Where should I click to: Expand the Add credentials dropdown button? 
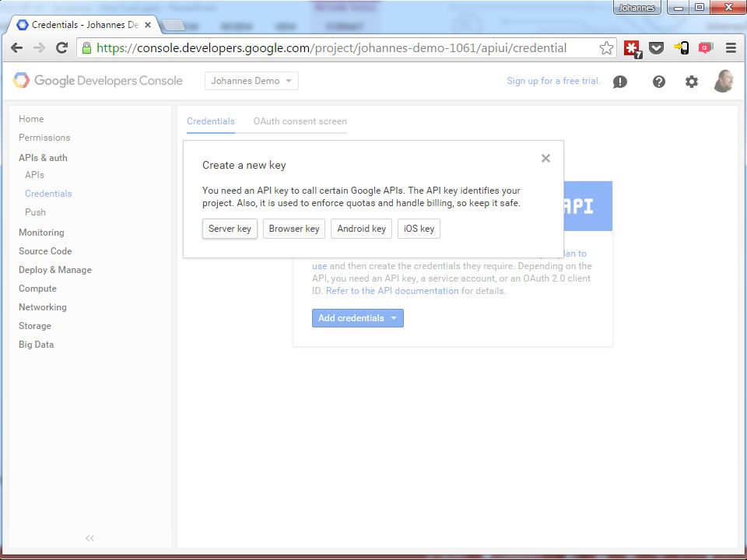(358, 318)
